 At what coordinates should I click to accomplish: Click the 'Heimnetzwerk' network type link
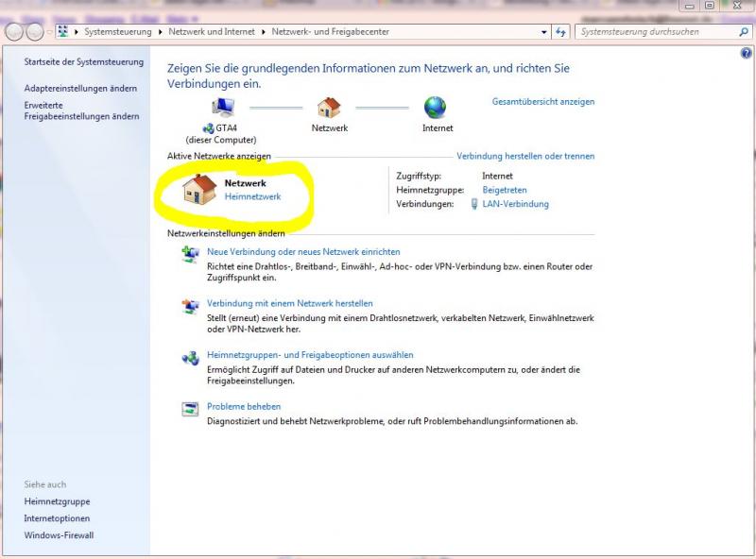point(252,196)
